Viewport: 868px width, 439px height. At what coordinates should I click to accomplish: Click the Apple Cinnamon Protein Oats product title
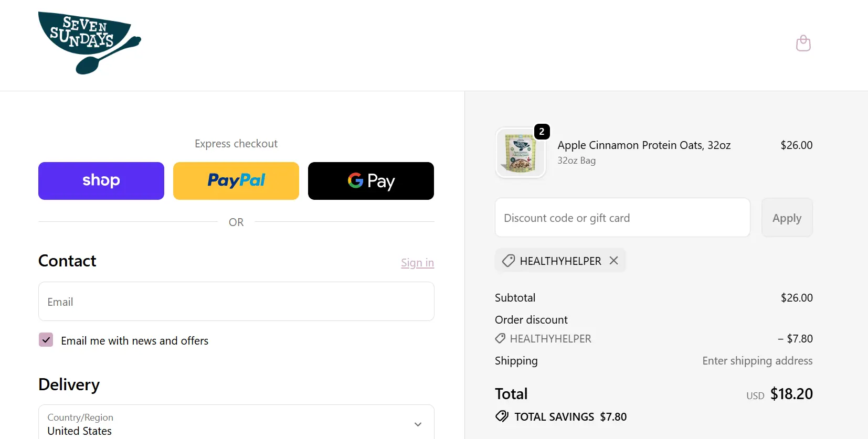coord(644,145)
